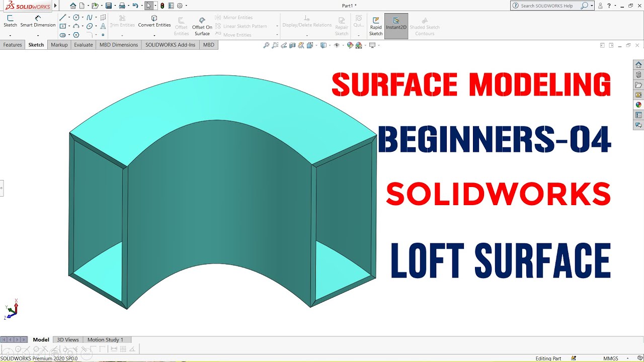Viewport: 644px width, 362px height.
Task: Open the Help question mark menu
Action: click(609, 6)
